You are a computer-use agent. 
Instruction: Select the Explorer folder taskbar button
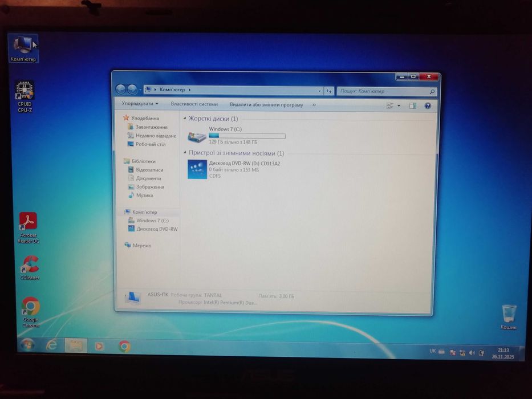pos(75,346)
